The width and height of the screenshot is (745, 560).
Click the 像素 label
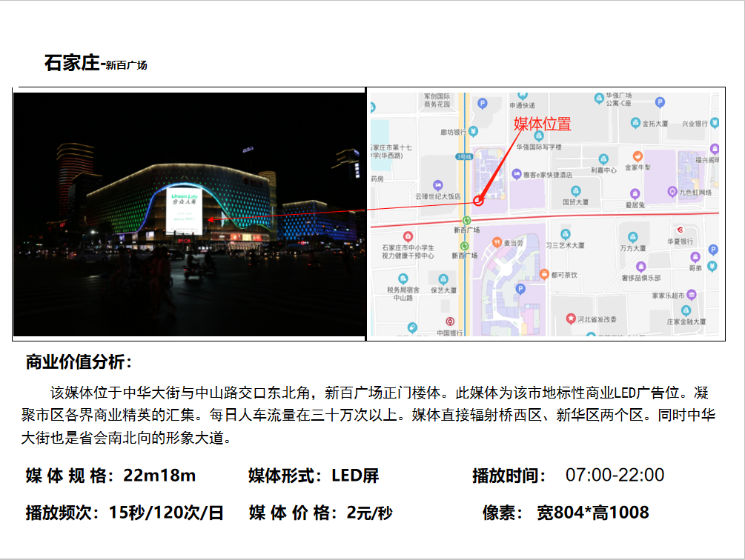point(503,513)
